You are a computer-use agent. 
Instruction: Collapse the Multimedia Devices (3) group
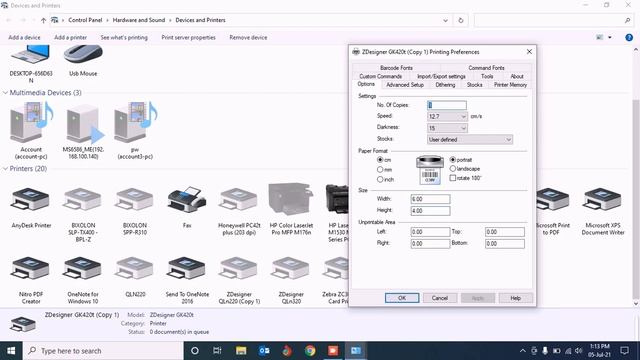5,93
